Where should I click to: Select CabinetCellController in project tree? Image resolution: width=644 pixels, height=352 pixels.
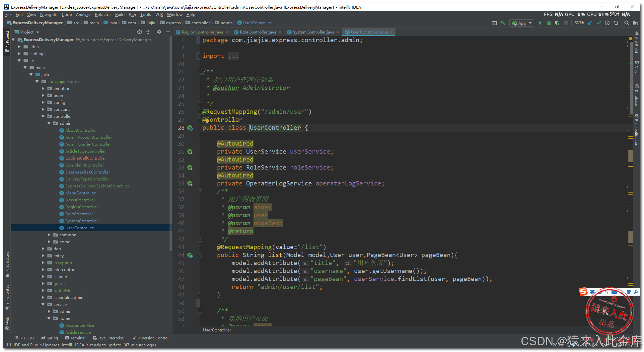pos(86,158)
